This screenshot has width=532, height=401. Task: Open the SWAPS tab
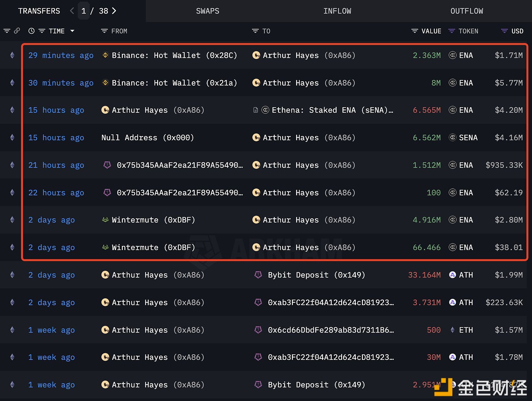207,11
